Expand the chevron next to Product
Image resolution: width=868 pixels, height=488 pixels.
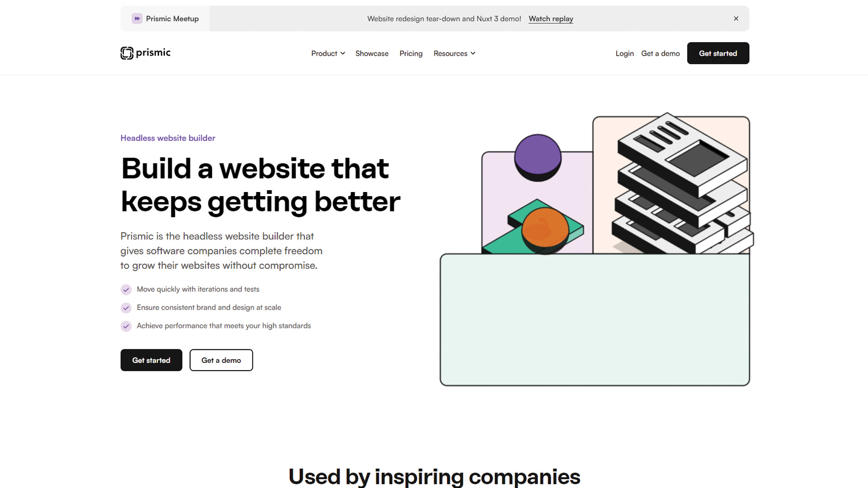tap(343, 53)
